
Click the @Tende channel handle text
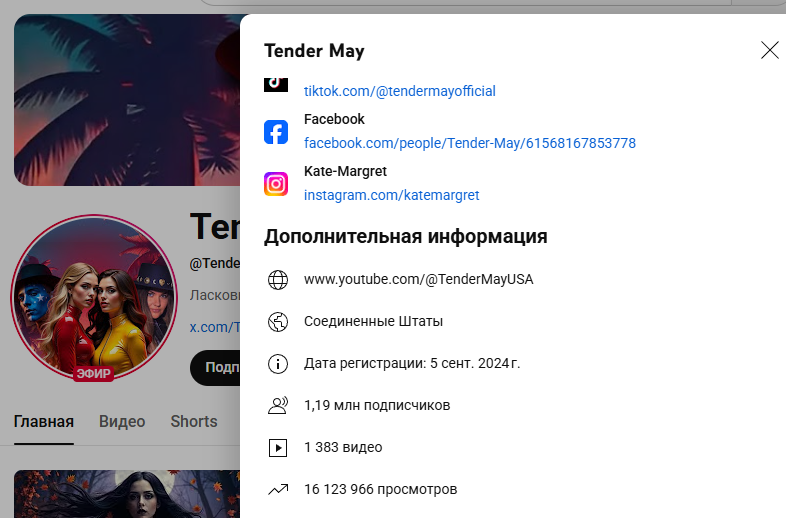click(x=215, y=263)
